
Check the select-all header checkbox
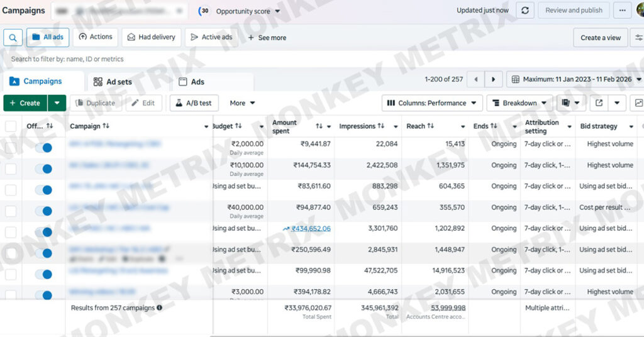pos(11,126)
